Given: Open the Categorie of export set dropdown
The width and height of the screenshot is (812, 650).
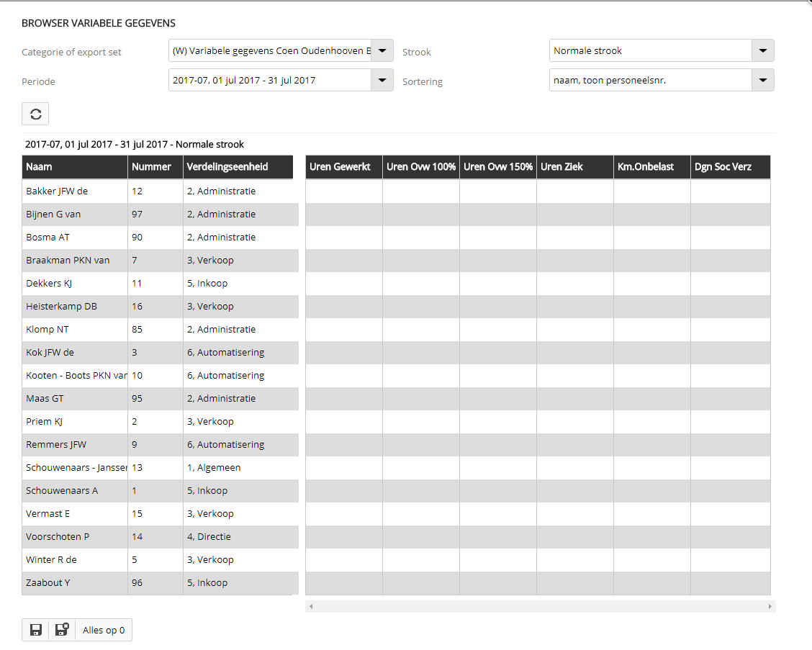Looking at the screenshot, I should (382, 51).
